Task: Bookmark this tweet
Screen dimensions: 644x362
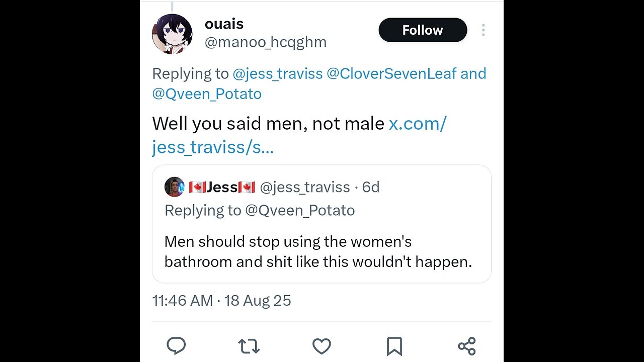Action: pos(394,346)
